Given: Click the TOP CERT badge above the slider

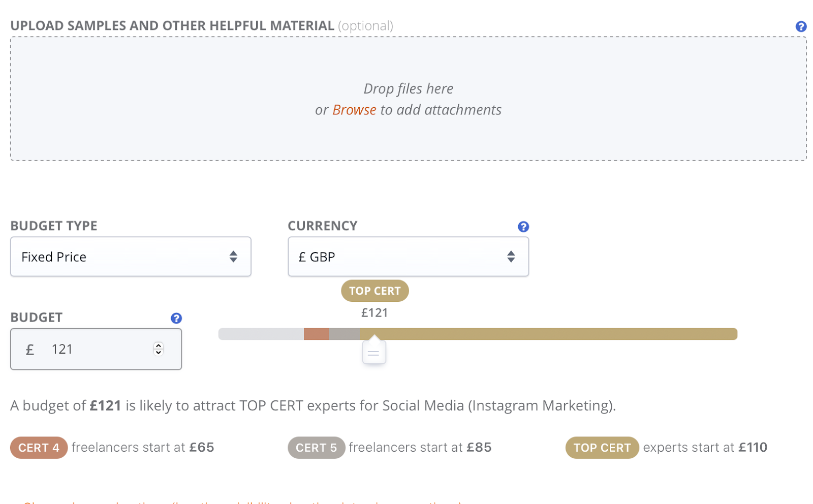Looking at the screenshot, I should click(x=374, y=291).
